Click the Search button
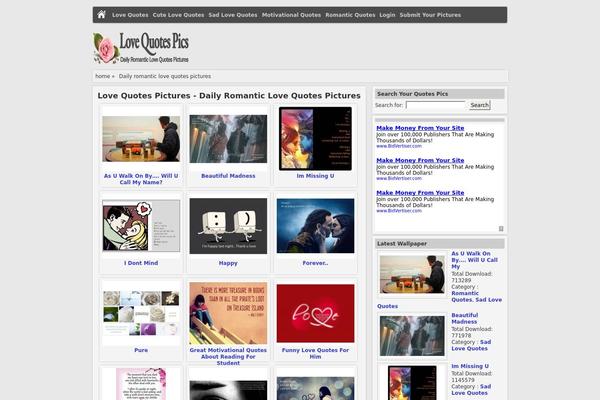 479,105
